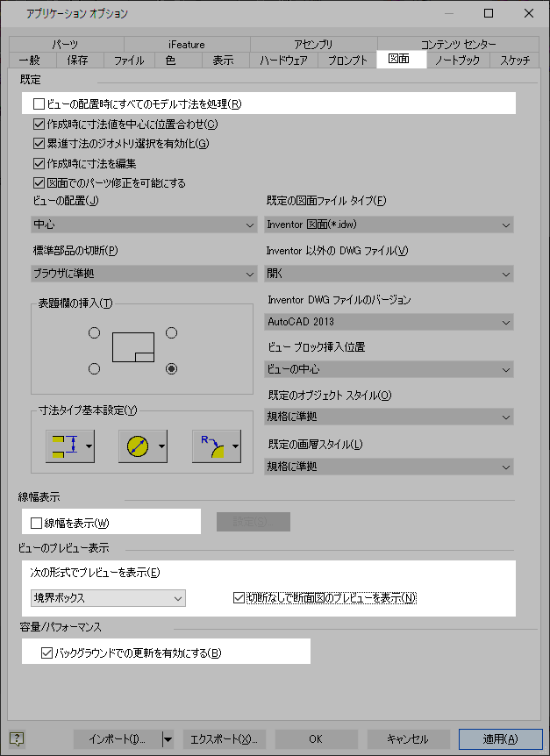Enable 線幅を表示 checkbox
This screenshot has width=550, height=756.
pyautogui.click(x=36, y=523)
